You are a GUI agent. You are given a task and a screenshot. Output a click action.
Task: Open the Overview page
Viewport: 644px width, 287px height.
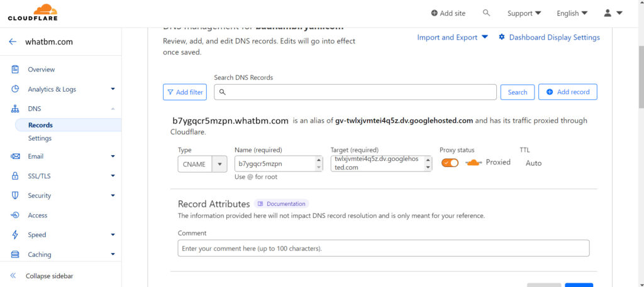pyautogui.click(x=41, y=69)
